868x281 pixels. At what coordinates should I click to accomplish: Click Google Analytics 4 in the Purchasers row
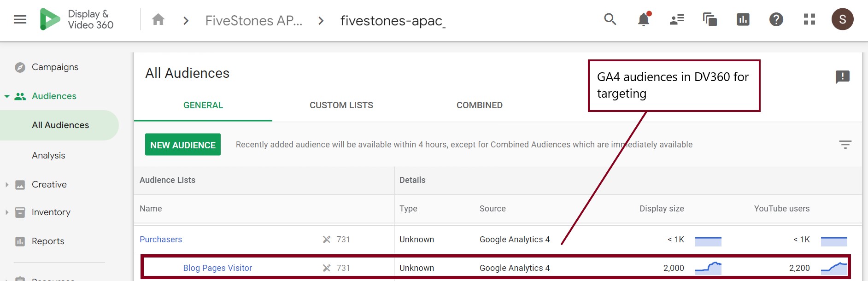tap(515, 240)
